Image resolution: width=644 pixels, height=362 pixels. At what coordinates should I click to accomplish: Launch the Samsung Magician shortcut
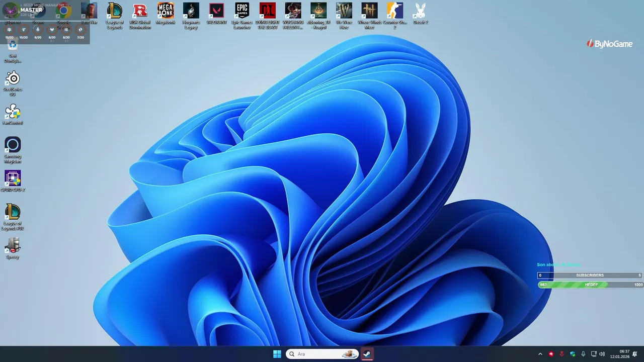tap(13, 150)
